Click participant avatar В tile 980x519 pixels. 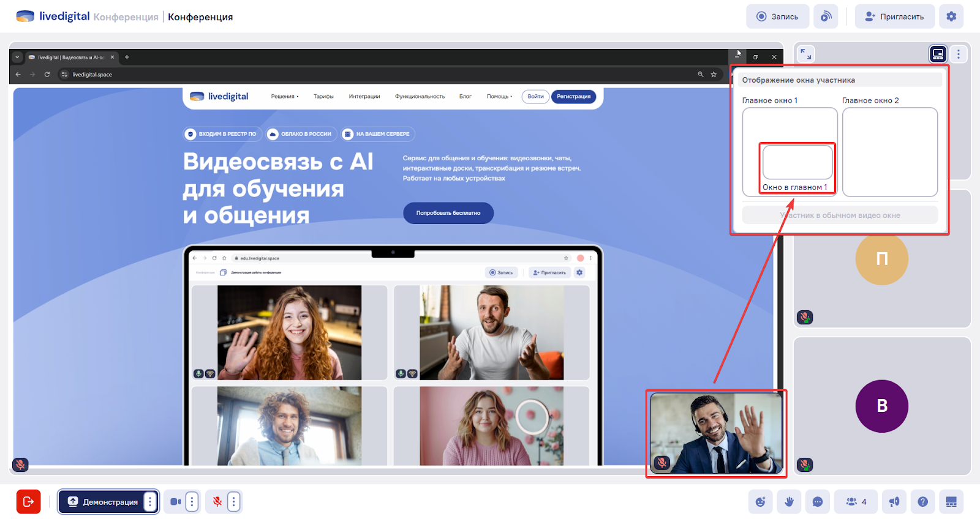pos(882,406)
